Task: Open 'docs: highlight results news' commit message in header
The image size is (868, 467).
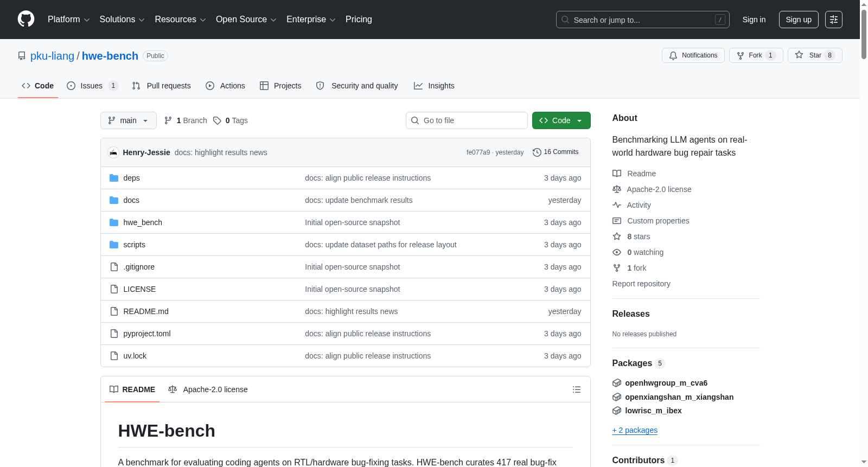Action: 221,152
